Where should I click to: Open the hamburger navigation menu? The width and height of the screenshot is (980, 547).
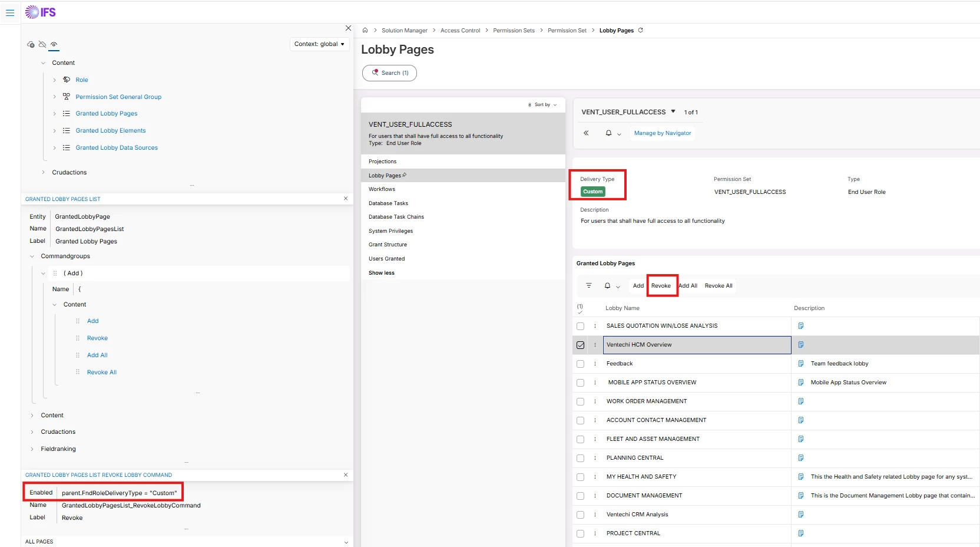[x=10, y=12]
